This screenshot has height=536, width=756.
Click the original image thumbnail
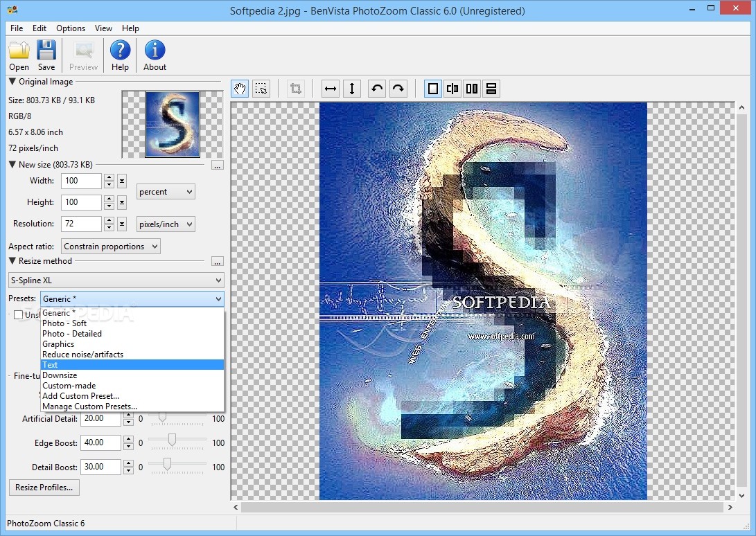173,125
